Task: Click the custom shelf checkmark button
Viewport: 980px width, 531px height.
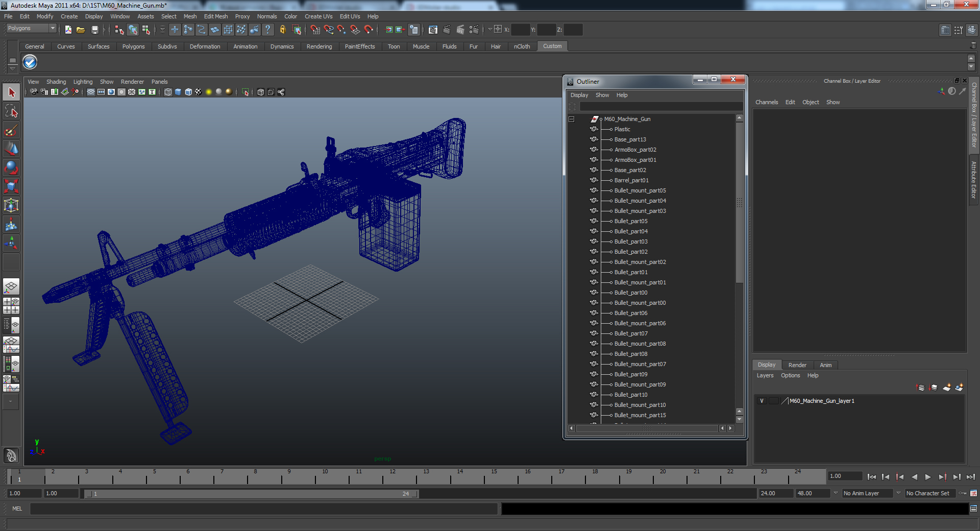Action: pyautogui.click(x=30, y=62)
